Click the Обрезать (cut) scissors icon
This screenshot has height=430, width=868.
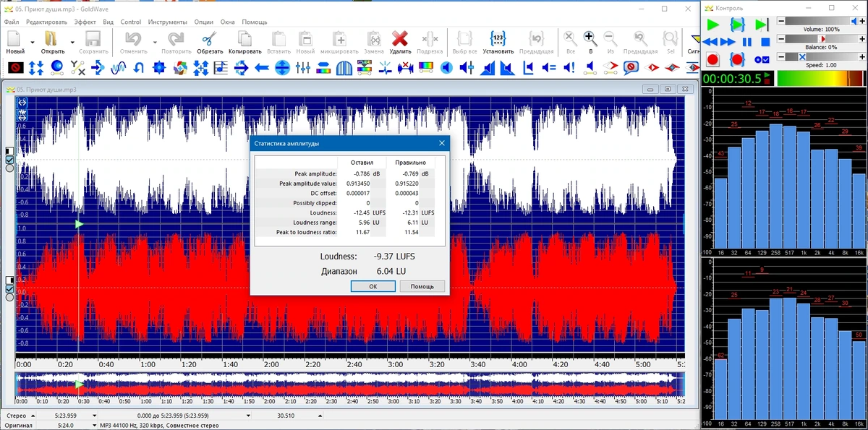208,38
